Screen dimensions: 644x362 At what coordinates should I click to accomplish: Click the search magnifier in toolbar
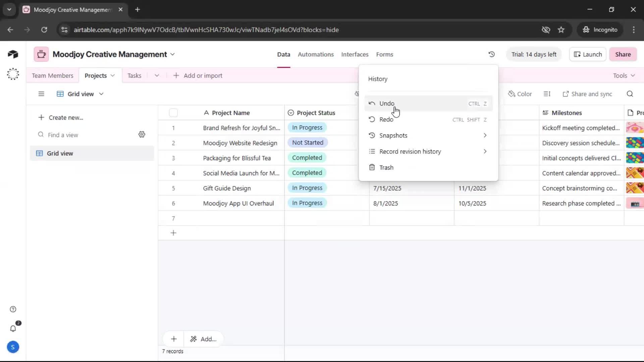click(630, 94)
